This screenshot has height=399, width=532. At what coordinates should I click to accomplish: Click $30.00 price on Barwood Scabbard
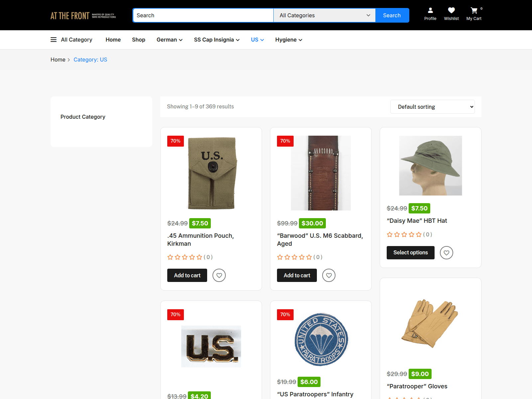point(312,223)
